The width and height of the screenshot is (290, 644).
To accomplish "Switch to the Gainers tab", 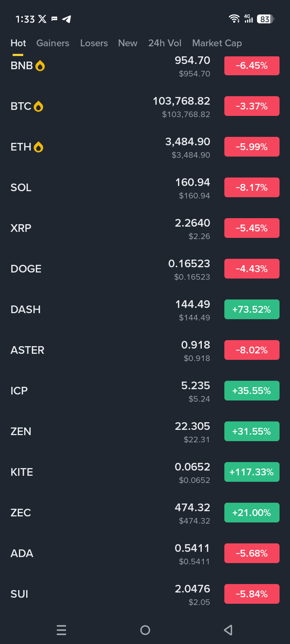I will click(53, 43).
